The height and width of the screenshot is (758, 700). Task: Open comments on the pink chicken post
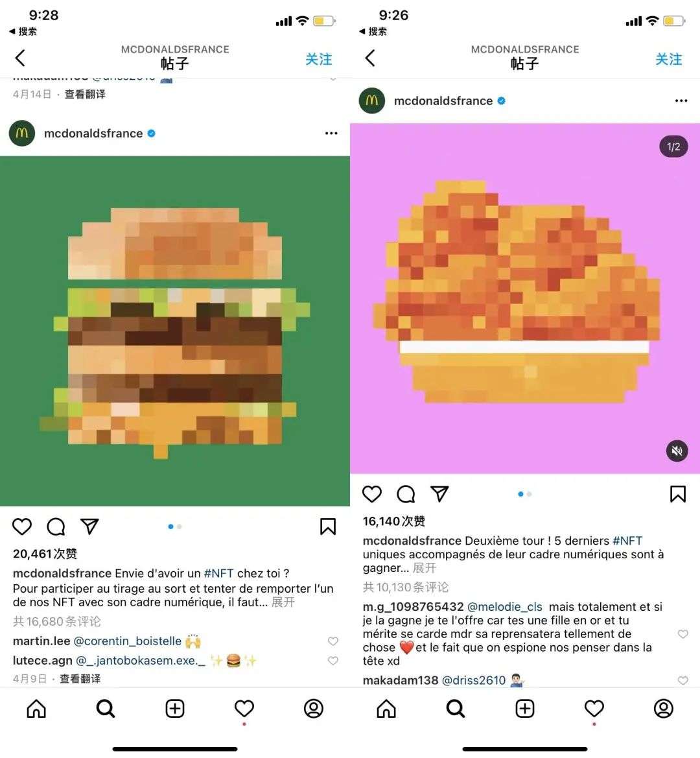[406, 494]
